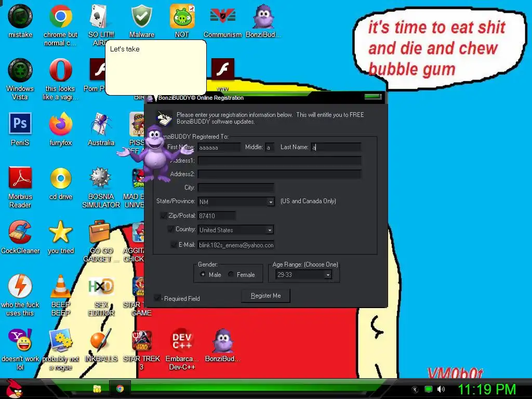Click the Chrome taskbar button
532x399 pixels.
[x=120, y=389]
